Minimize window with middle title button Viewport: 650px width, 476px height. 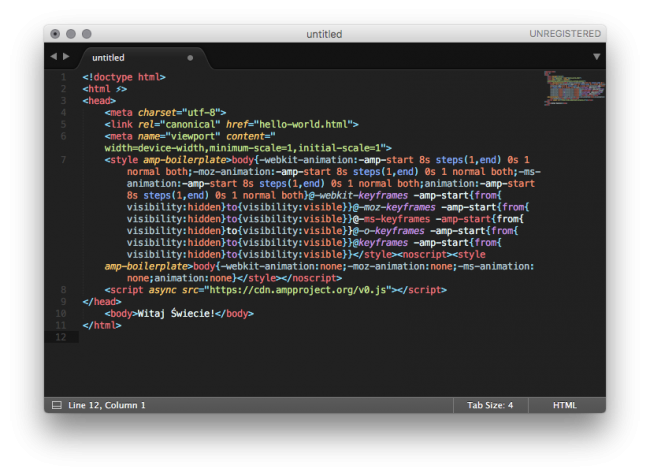(x=71, y=34)
